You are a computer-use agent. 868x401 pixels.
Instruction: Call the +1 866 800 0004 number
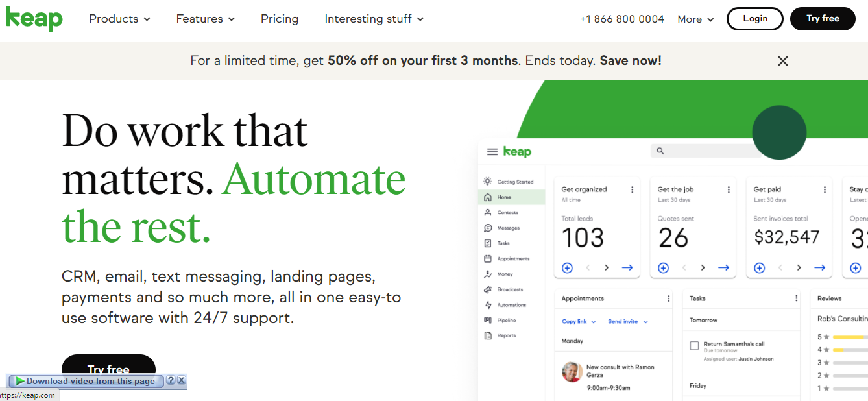[x=622, y=19]
